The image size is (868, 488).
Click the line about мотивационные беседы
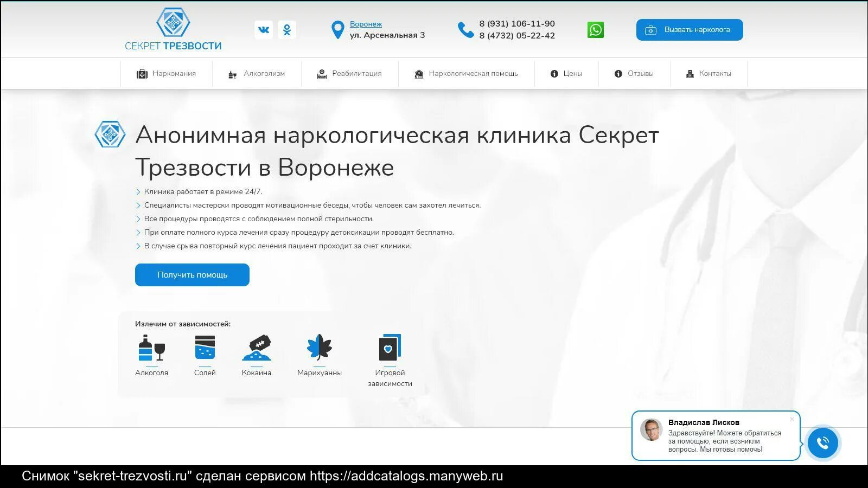pyautogui.click(x=312, y=205)
